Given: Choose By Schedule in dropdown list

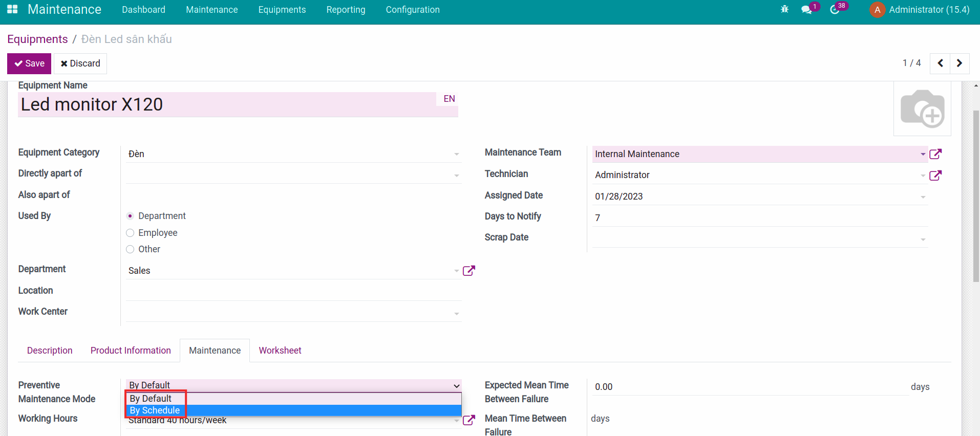Looking at the screenshot, I should tap(155, 410).
